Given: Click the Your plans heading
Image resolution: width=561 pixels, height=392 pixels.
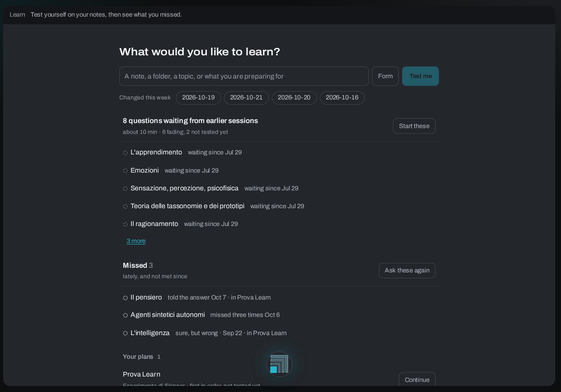Looking at the screenshot, I should tap(138, 357).
